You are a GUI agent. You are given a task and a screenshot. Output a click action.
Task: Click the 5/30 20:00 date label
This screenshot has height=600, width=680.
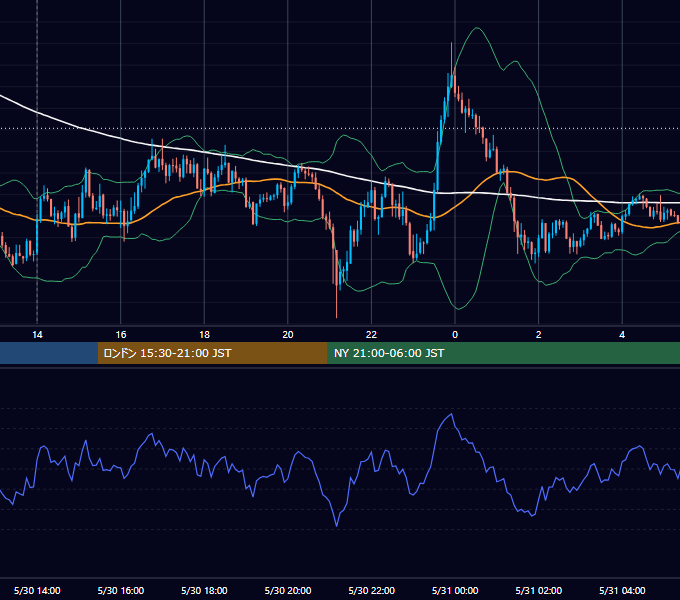(x=288, y=590)
